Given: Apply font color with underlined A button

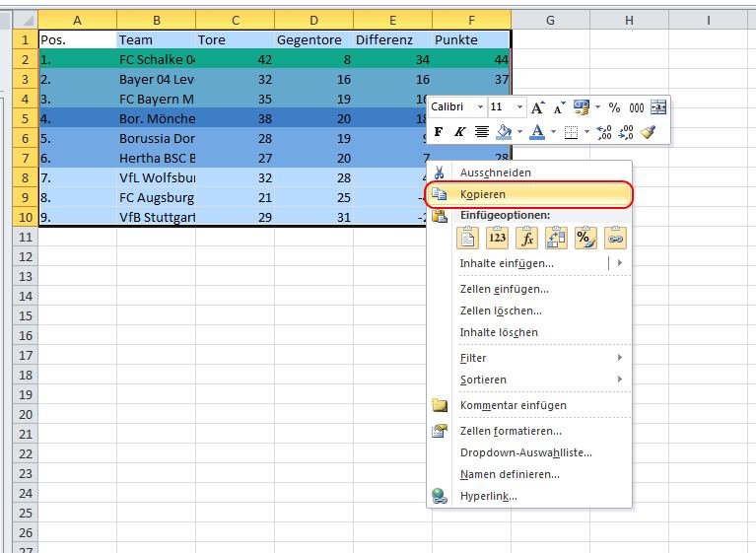Looking at the screenshot, I should 538,132.
